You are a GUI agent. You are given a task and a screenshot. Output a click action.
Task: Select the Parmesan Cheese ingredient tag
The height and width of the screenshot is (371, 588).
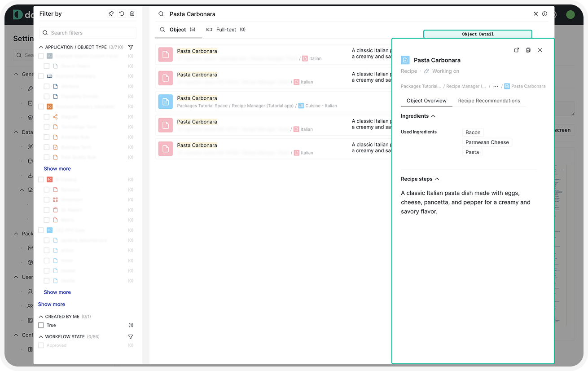point(487,142)
